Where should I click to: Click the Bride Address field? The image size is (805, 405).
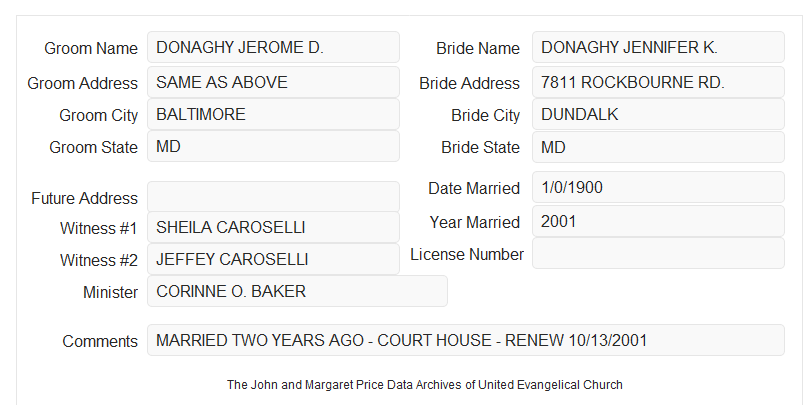[658, 82]
